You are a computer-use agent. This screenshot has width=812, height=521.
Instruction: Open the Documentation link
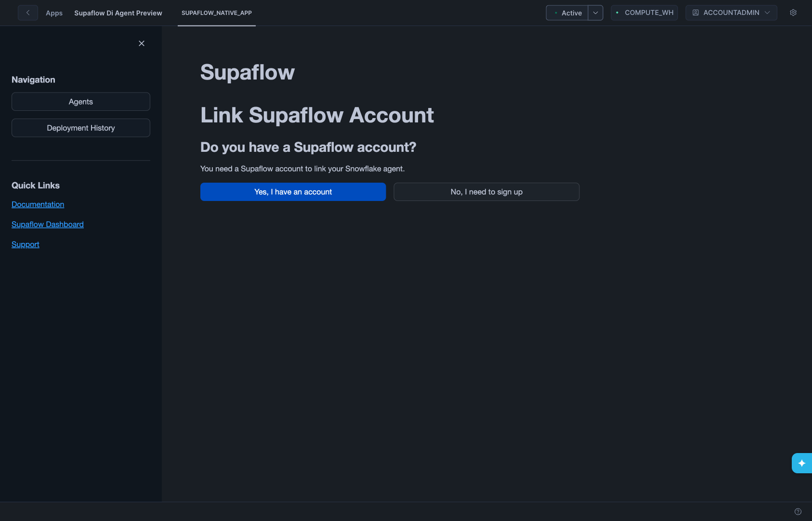[x=38, y=204]
